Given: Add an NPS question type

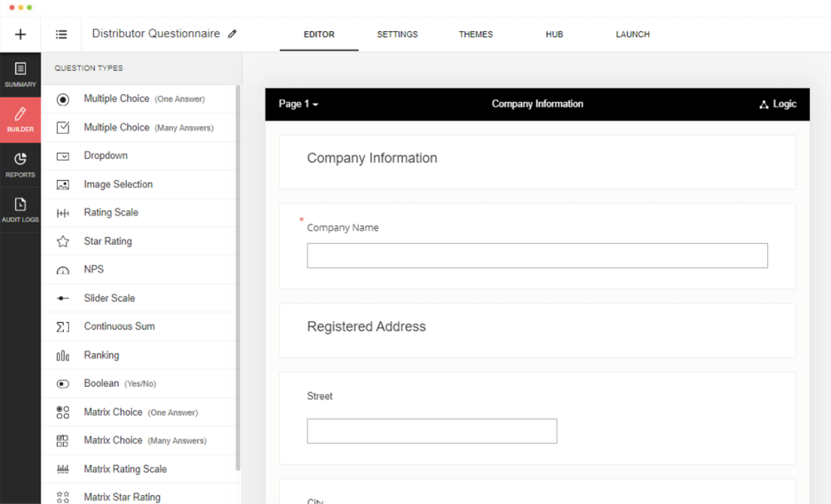Looking at the screenshot, I should (93, 270).
